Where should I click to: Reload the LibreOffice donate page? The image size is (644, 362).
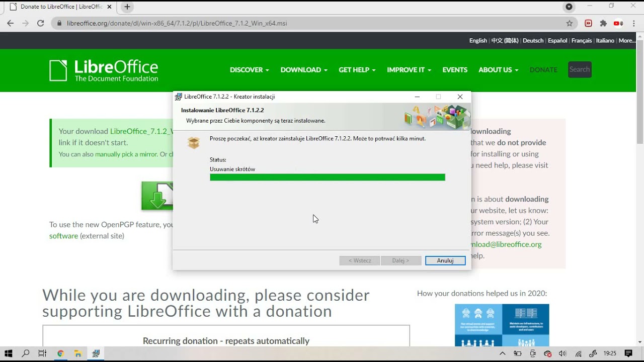[x=41, y=23]
